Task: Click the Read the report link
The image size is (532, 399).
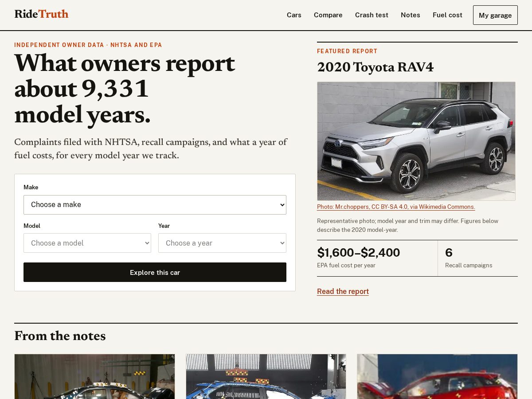Action: (x=343, y=291)
